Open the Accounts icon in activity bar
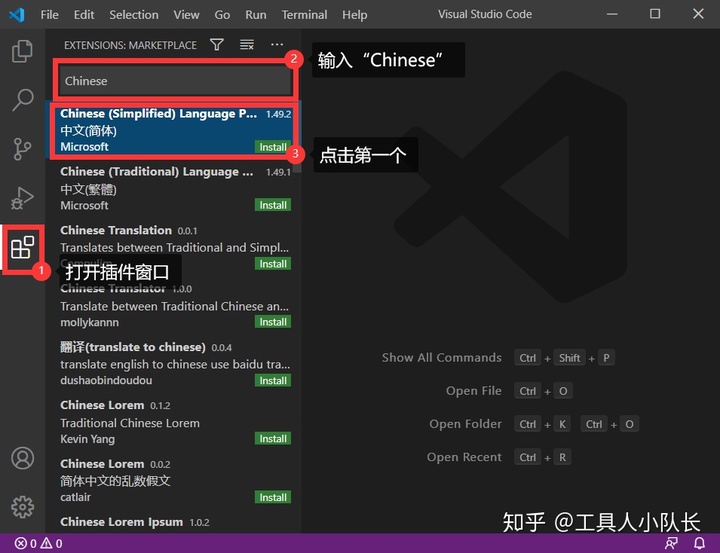The height and width of the screenshot is (553, 720). tap(22, 458)
